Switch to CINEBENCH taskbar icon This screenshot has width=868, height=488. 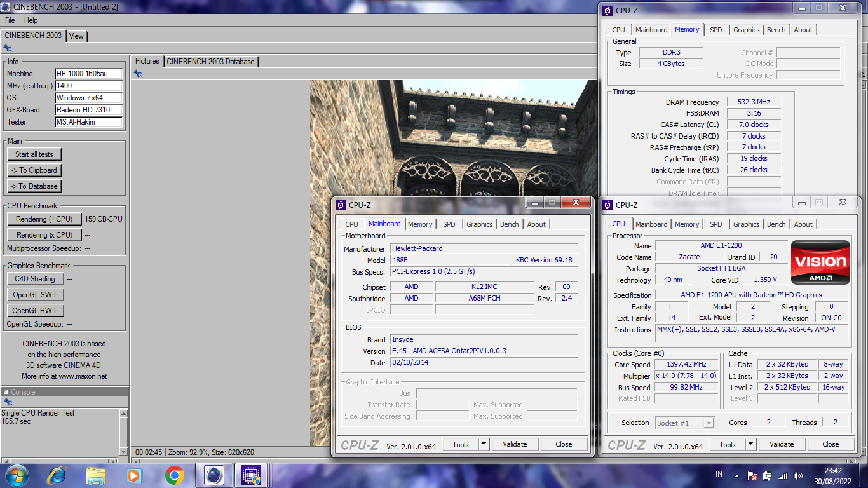(x=214, y=475)
